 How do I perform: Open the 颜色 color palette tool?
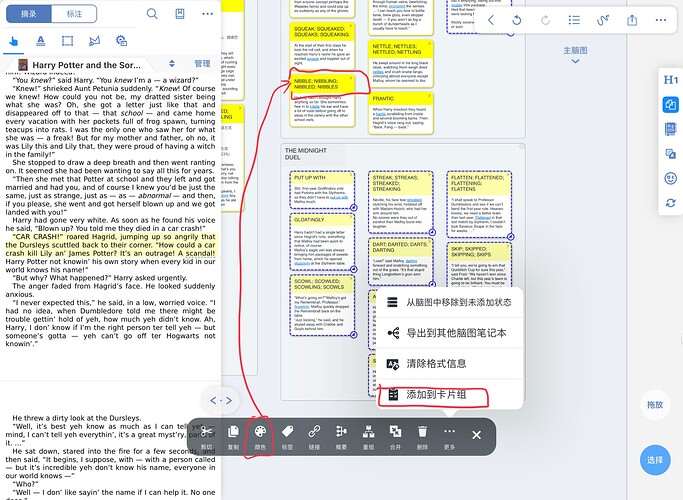pyautogui.click(x=260, y=437)
